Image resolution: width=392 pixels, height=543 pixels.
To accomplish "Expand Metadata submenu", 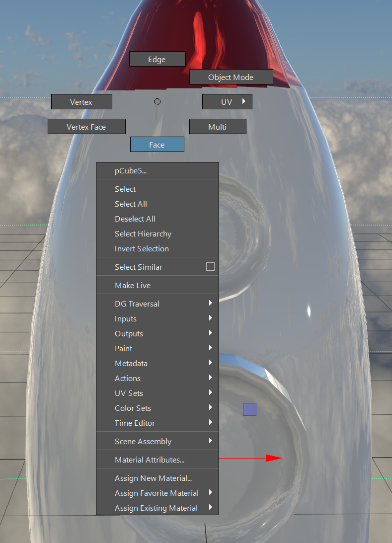I will (x=157, y=363).
